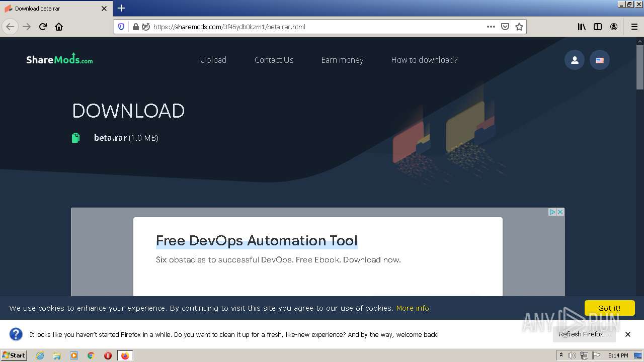
Task: Reload the current page
Action: (43, 27)
